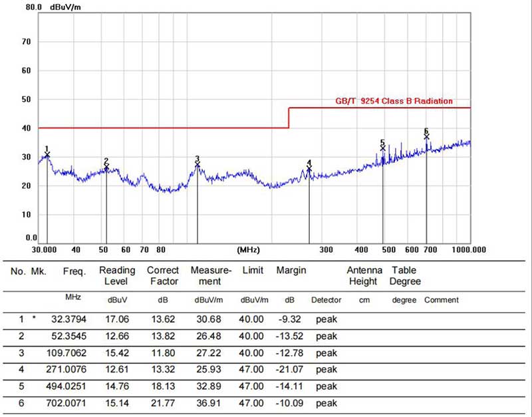Click the Freq. column header

74,271
